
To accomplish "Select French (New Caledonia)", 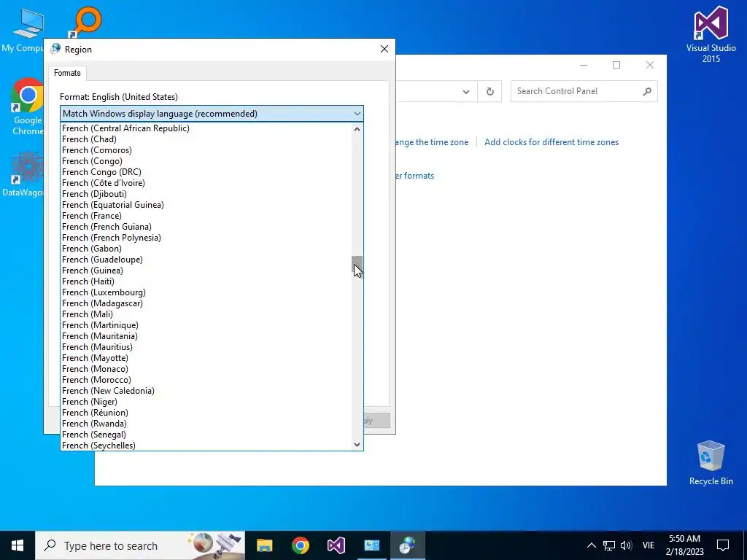I will [206, 391].
